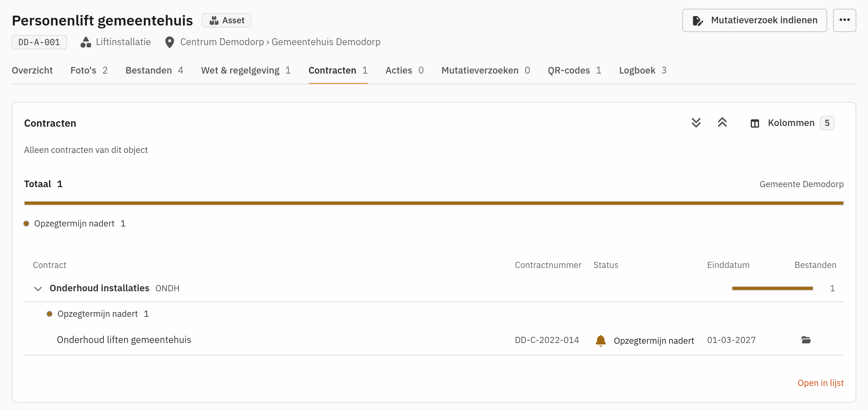Go to Wet & regelgeving tab

(x=246, y=70)
